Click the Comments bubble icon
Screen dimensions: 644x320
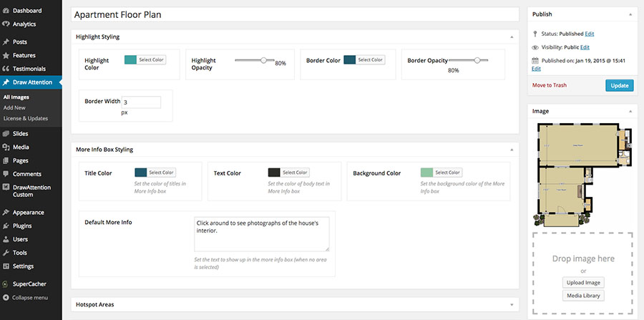click(6, 174)
